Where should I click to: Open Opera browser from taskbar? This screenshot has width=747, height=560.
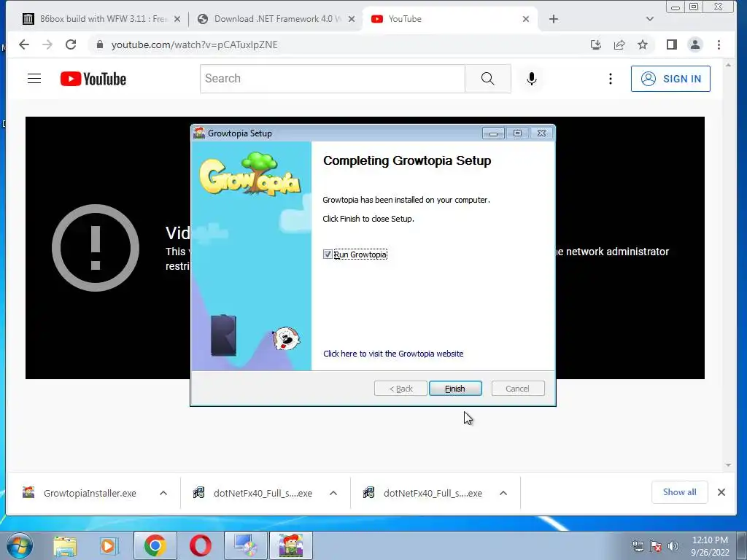tap(201, 545)
